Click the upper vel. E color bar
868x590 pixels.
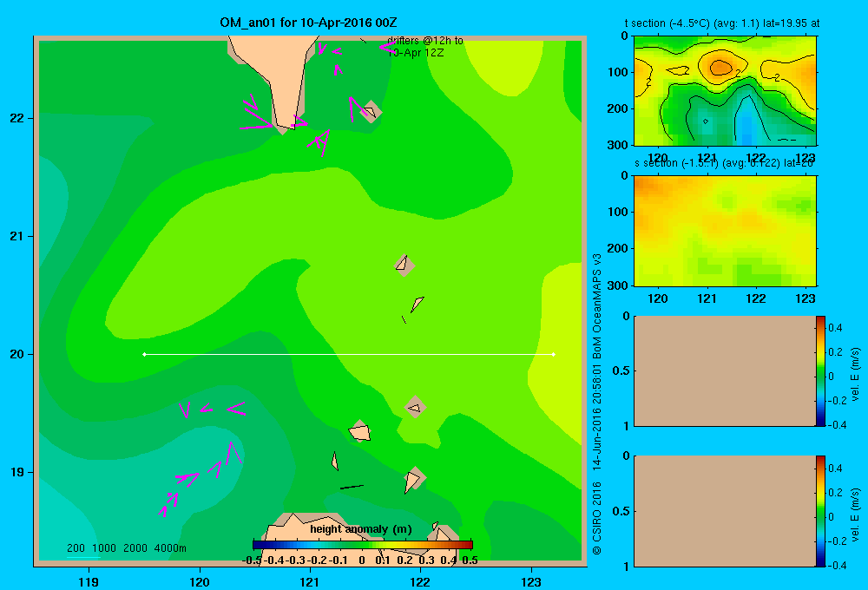tap(820, 370)
